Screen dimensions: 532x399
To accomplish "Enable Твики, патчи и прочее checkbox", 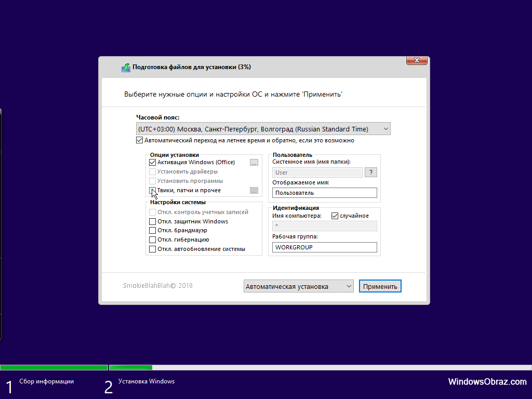I will pos(152,190).
